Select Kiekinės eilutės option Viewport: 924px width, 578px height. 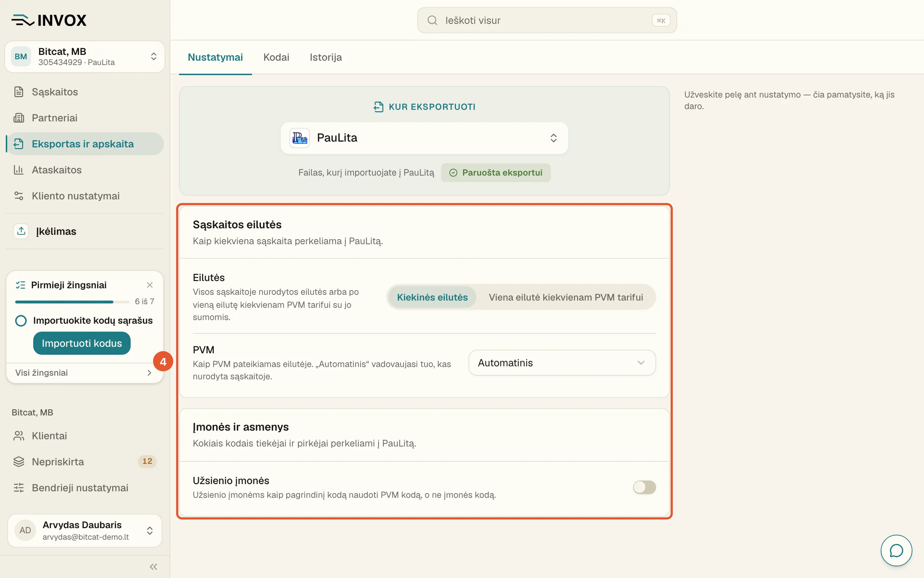pyautogui.click(x=432, y=297)
